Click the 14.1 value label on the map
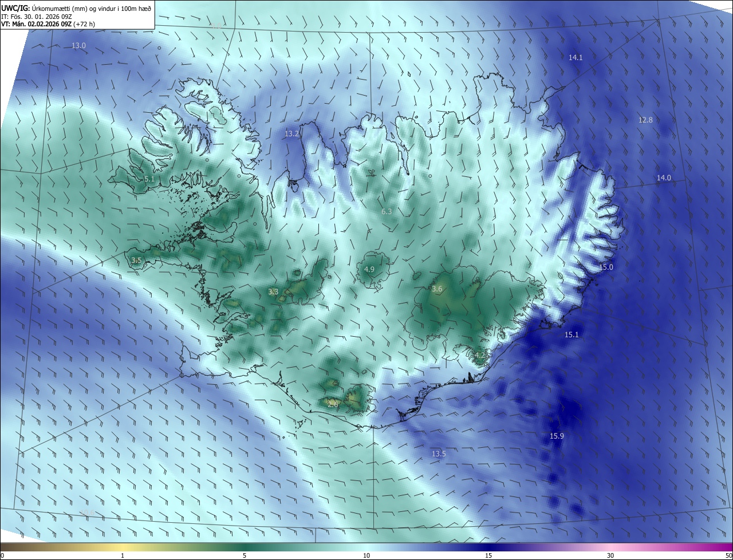 [576, 57]
